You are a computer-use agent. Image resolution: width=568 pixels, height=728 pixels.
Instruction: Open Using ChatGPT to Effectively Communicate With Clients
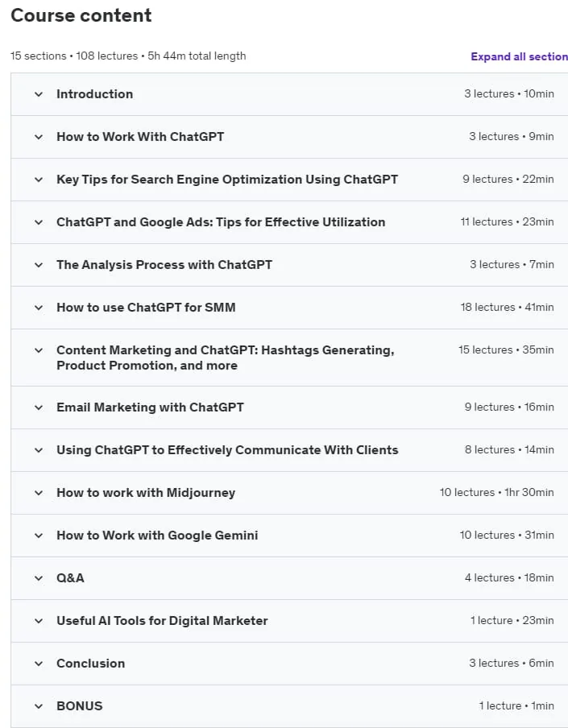[x=227, y=450]
